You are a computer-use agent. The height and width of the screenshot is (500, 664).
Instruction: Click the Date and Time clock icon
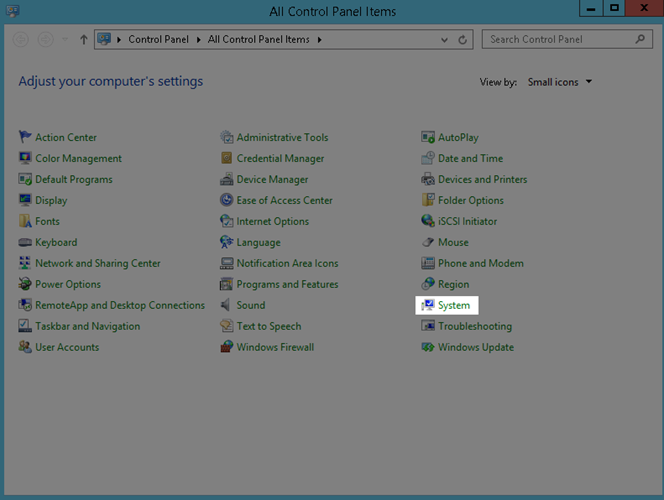pyautogui.click(x=428, y=158)
